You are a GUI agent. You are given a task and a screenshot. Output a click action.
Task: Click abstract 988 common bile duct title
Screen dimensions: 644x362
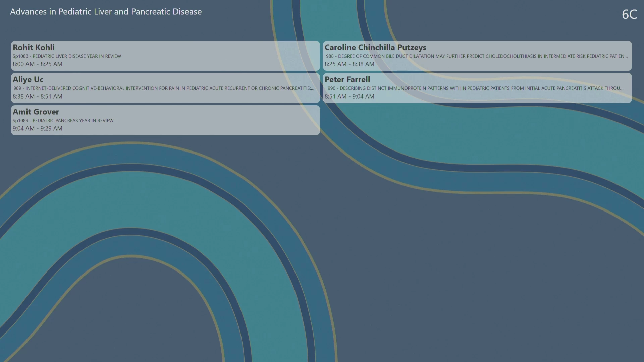[476, 56]
